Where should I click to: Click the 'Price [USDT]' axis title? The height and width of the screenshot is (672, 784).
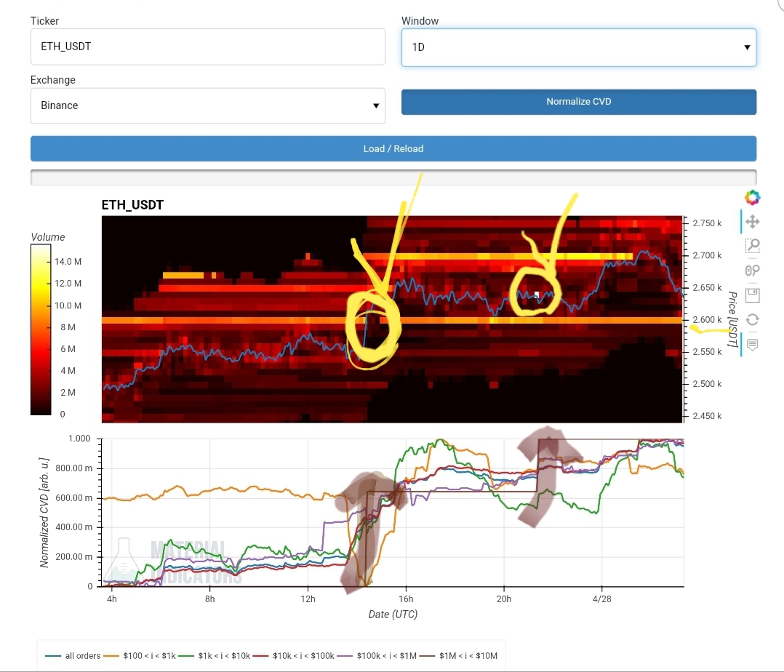click(732, 319)
